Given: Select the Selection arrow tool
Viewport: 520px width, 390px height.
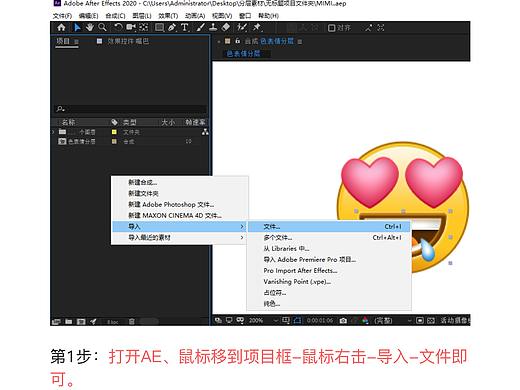Looking at the screenshot, I should [x=77, y=28].
